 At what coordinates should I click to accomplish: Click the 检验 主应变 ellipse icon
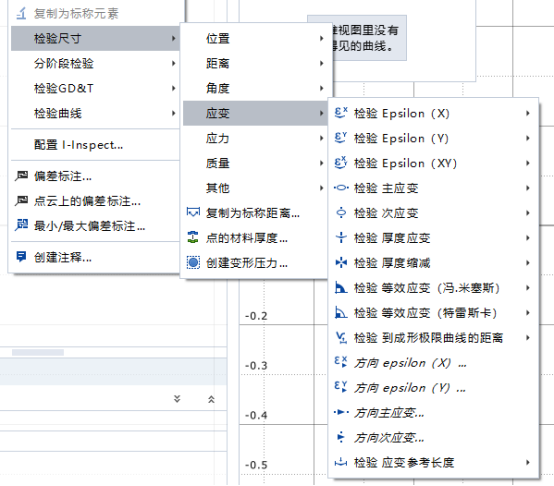click(341, 188)
